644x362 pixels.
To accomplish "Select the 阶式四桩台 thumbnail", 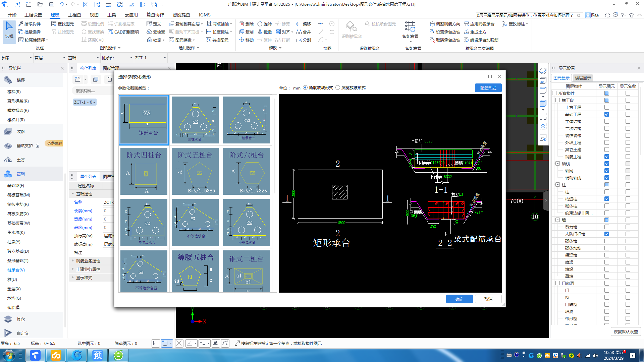I will (144, 171).
